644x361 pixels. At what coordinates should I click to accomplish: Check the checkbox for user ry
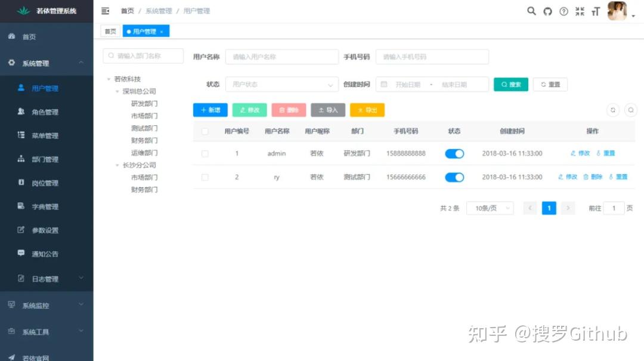pyautogui.click(x=205, y=177)
